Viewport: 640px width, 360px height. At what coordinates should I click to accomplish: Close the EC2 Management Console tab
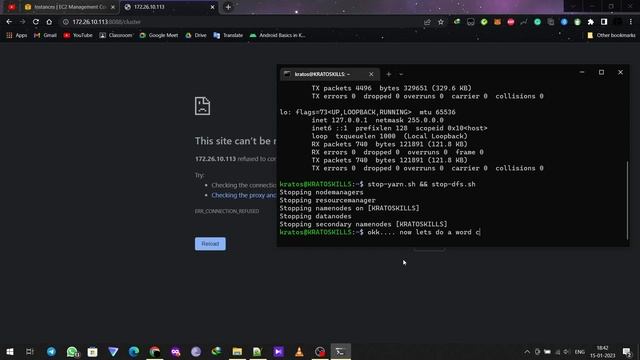[113, 7]
